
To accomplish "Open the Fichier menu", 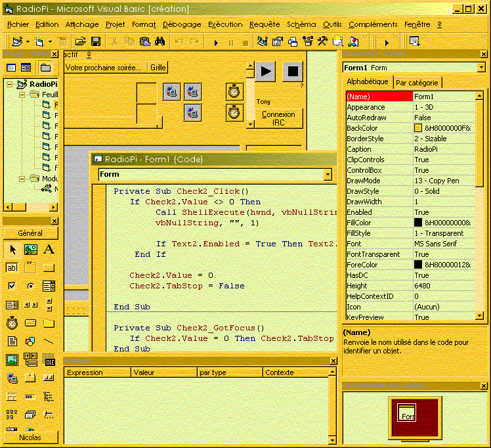I will (x=18, y=24).
